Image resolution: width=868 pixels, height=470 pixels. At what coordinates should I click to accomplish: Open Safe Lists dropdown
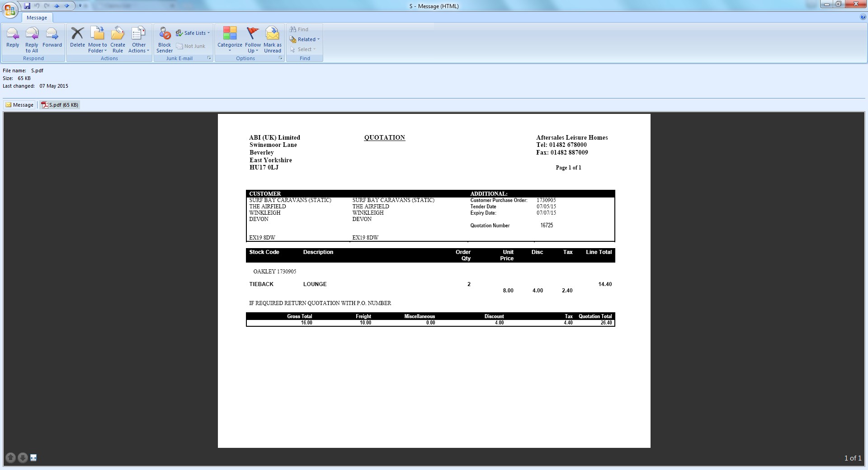pos(193,33)
